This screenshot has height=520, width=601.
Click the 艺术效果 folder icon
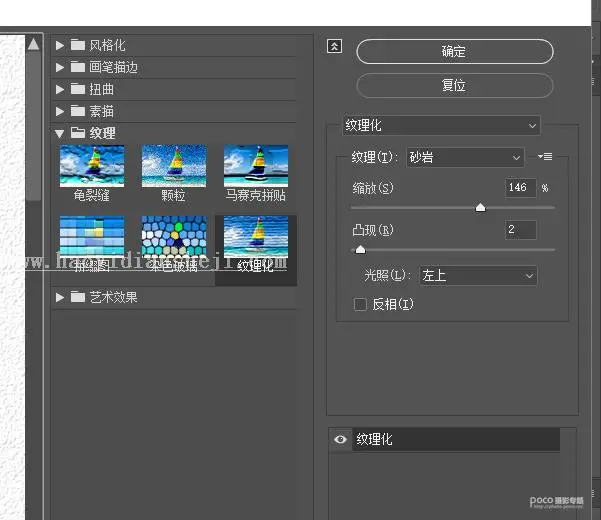(x=78, y=297)
